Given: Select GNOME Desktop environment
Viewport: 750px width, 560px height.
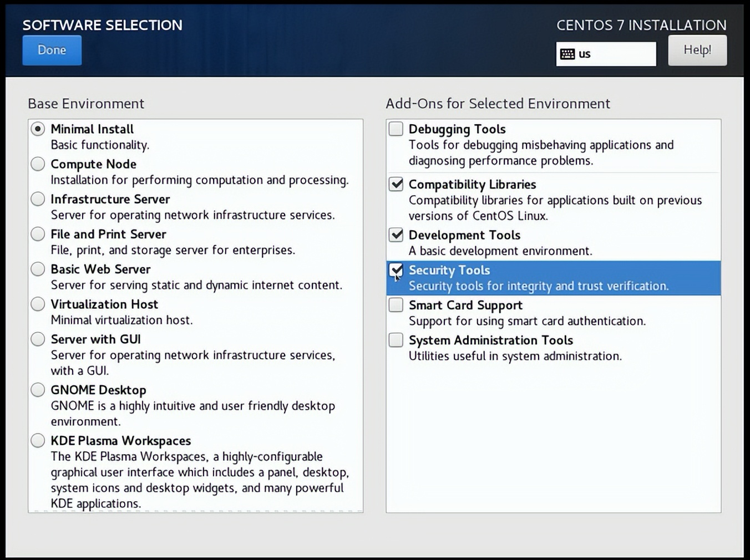Looking at the screenshot, I should coord(38,390).
